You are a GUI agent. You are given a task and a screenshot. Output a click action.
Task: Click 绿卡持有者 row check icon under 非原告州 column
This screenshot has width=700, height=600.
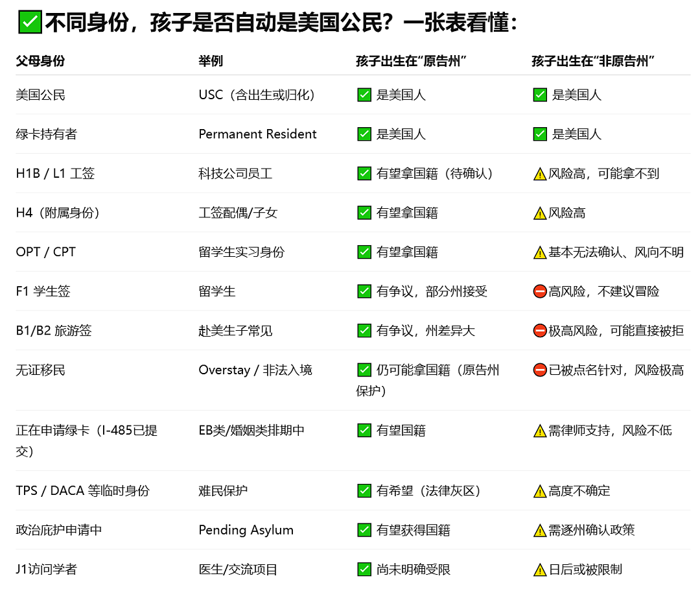540,134
